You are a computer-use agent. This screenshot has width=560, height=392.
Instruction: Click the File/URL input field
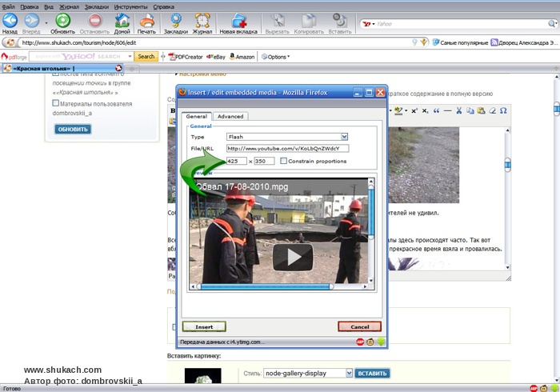click(287, 148)
